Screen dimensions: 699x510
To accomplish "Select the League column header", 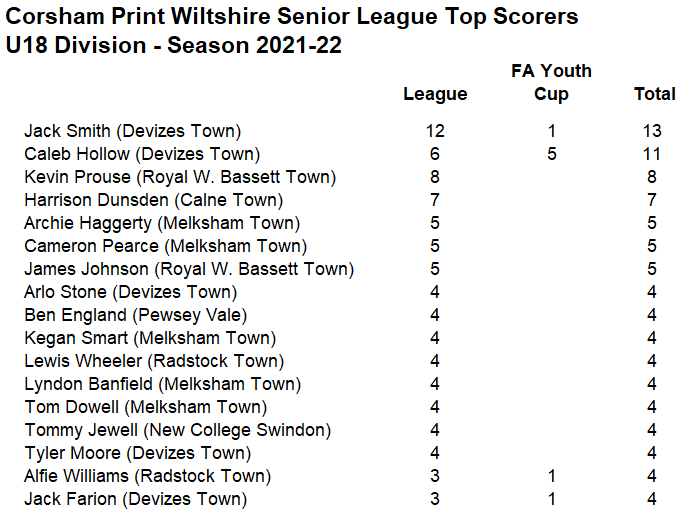I will 435,94.
